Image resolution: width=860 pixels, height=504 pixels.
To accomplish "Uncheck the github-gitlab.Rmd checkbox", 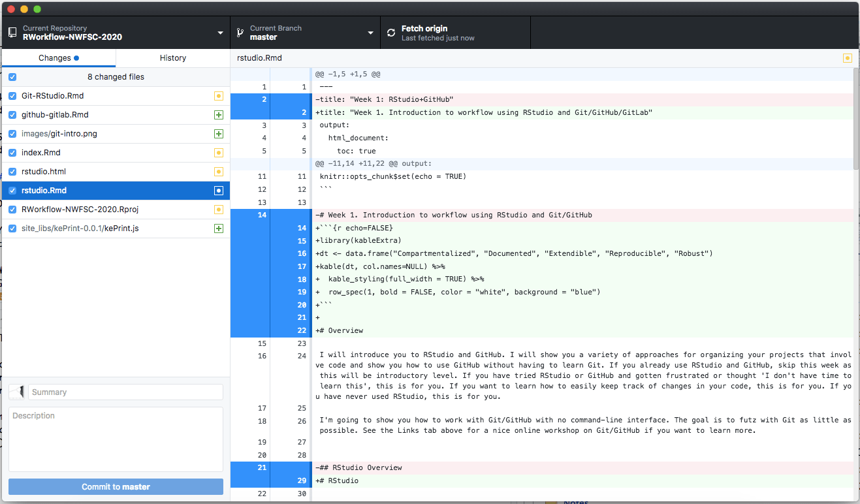I will 12,115.
